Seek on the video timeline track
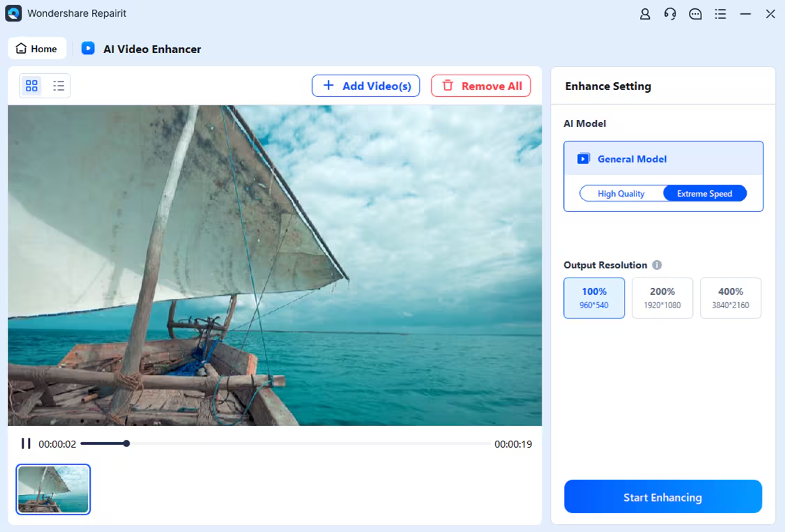Image resolution: width=785 pixels, height=532 pixels. point(286,443)
